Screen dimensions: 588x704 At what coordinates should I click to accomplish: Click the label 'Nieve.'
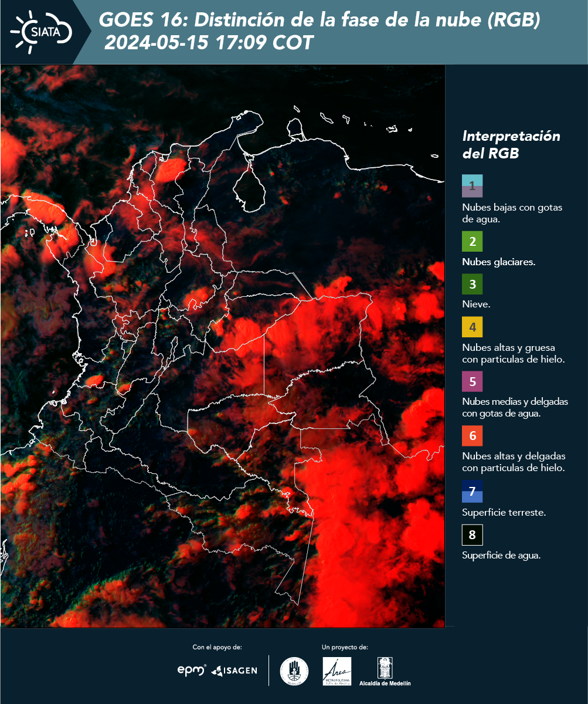[x=476, y=304]
